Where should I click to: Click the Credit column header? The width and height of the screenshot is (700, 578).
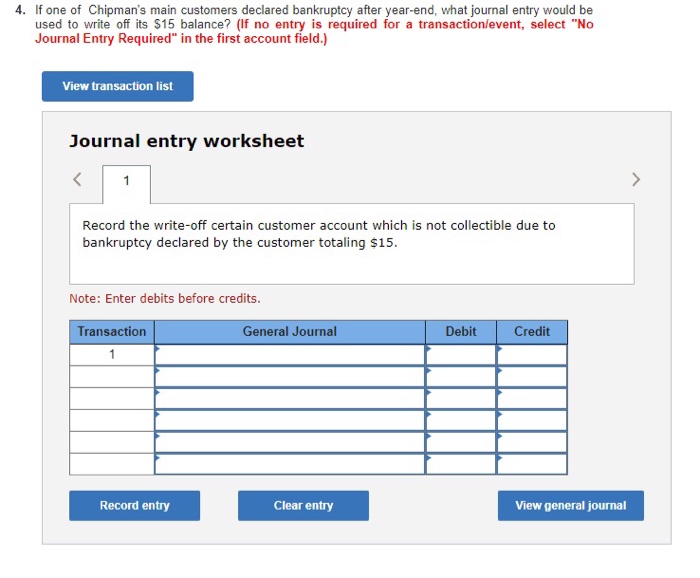[x=532, y=332]
